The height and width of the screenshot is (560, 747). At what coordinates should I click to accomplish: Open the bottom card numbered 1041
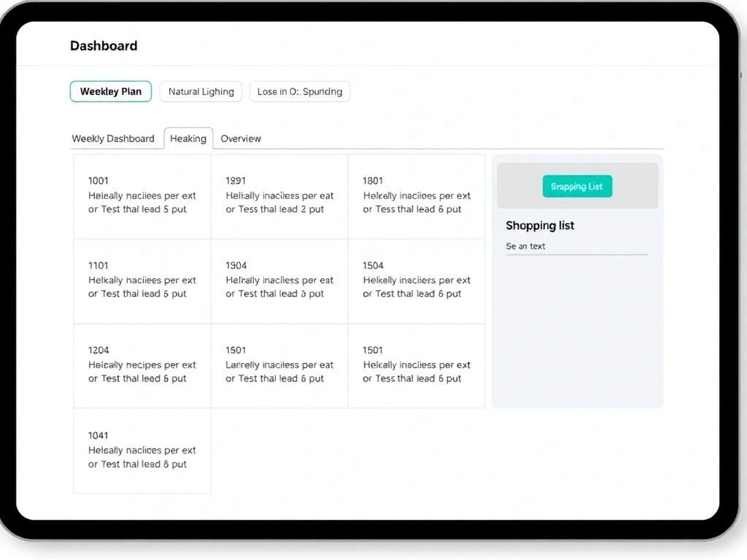[x=142, y=451]
